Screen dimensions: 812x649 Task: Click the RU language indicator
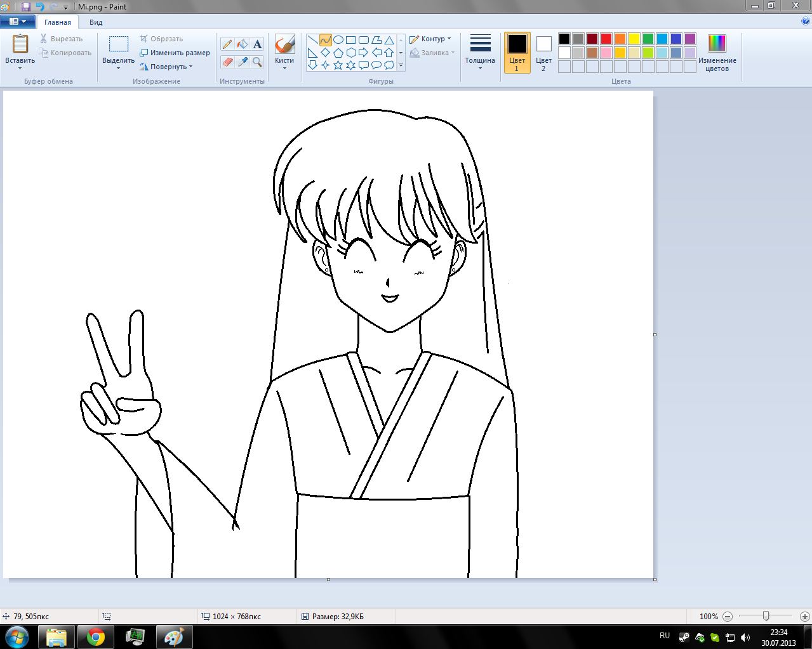pyautogui.click(x=665, y=635)
